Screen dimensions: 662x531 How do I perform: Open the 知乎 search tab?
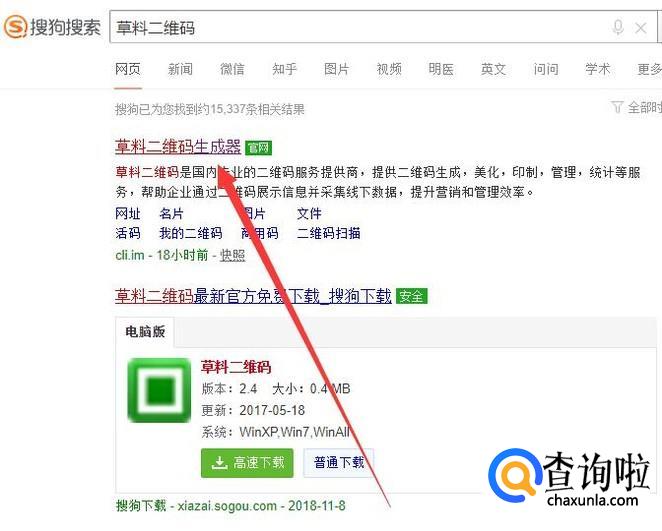pyautogui.click(x=285, y=69)
